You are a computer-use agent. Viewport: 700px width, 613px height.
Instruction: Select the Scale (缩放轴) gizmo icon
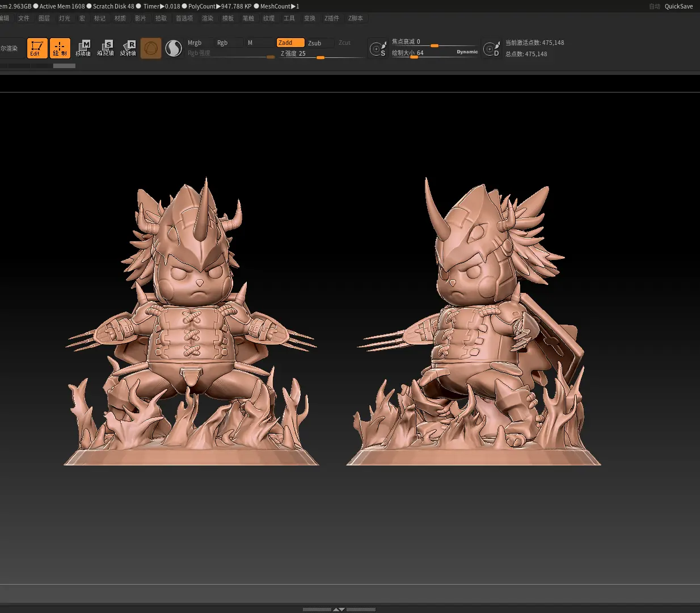click(106, 48)
